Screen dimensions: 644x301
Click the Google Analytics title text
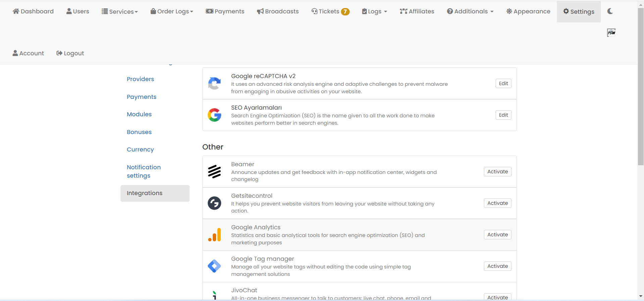point(256,227)
